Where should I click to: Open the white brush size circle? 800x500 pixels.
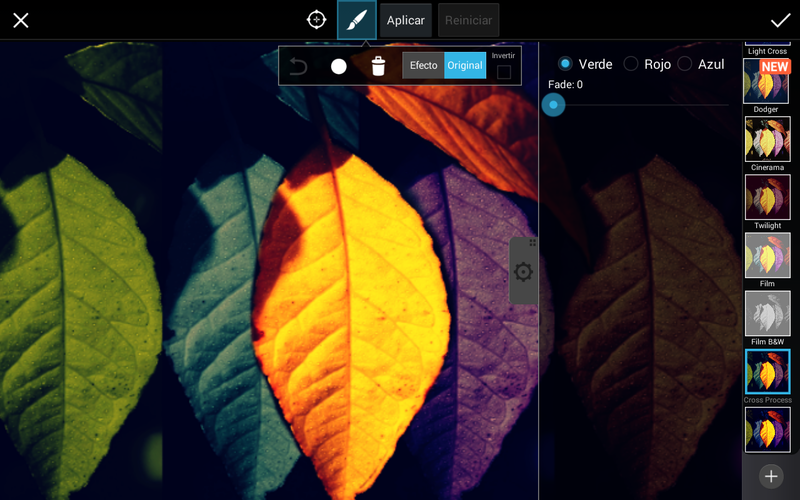[x=339, y=66]
